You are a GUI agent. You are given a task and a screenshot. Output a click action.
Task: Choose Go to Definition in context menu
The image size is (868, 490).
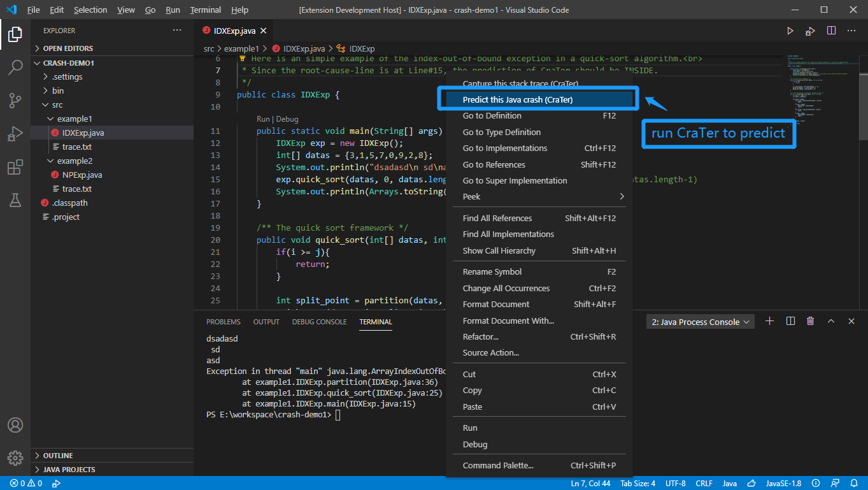coord(539,115)
